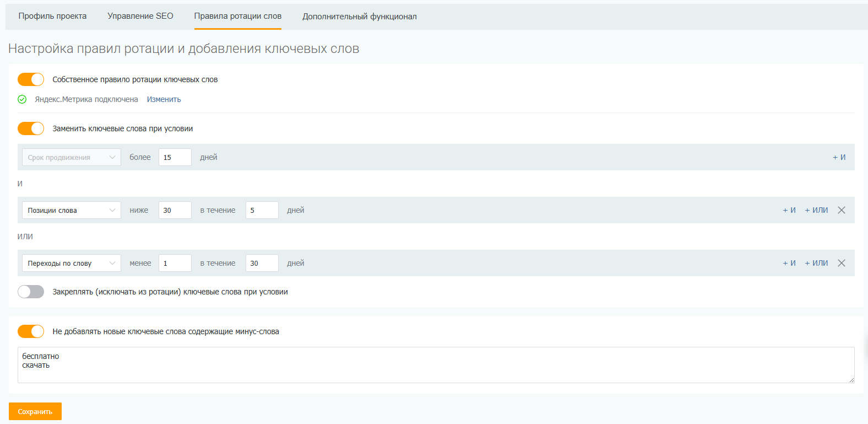The image size is (868, 424).
Task: Click '+ ИЛИ' in the 'Позиции слова' row
Action: (x=816, y=210)
